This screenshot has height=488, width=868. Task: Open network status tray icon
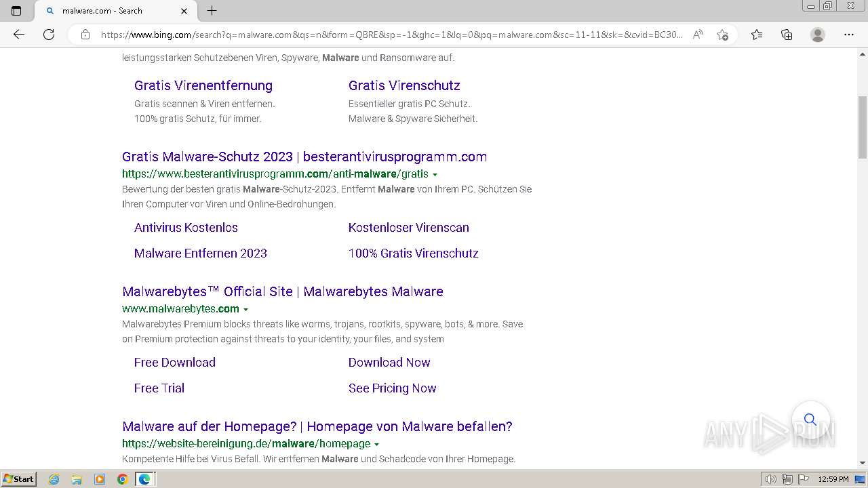tap(787, 479)
